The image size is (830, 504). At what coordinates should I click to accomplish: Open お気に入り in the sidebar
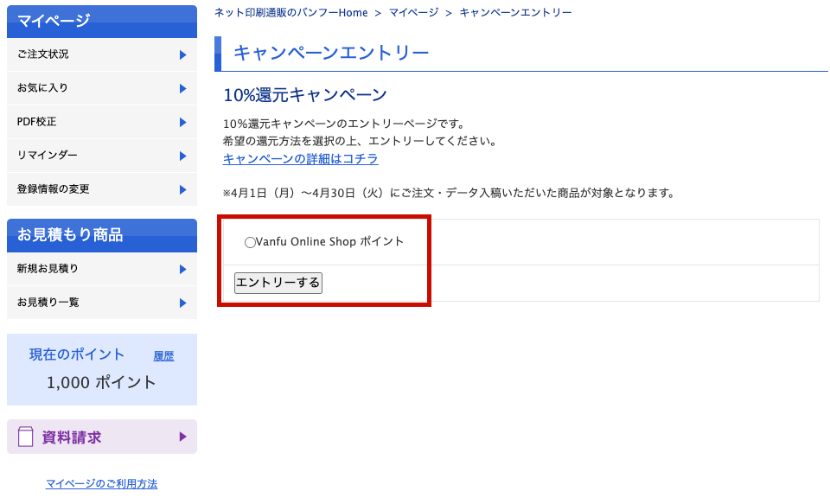click(x=102, y=88)
